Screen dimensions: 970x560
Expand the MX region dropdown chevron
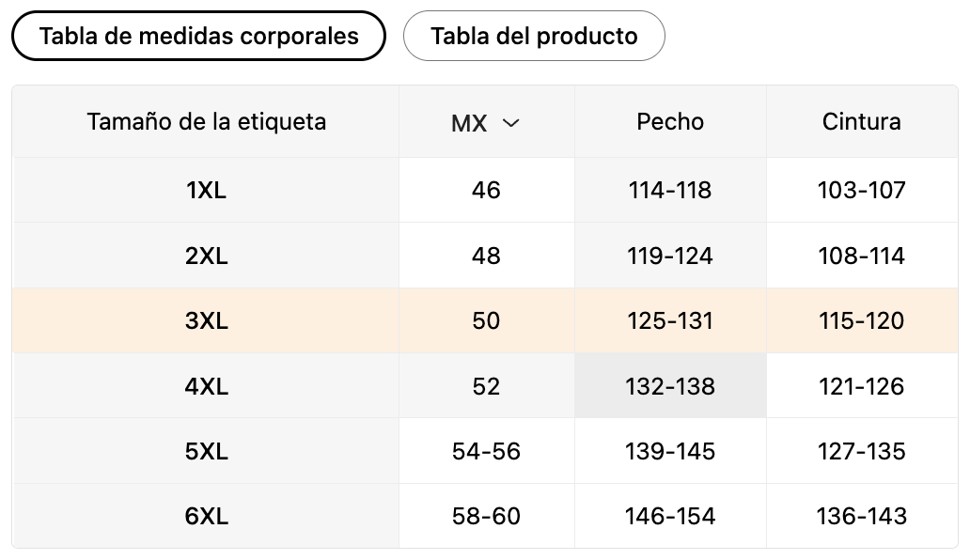coord(511,123)
